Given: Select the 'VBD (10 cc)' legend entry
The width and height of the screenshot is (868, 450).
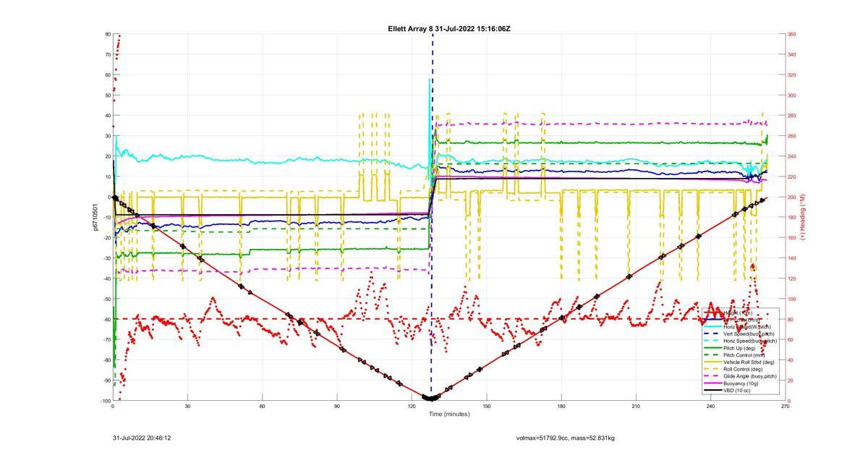Looking at the screenshot, I should (x=727, y=391).
